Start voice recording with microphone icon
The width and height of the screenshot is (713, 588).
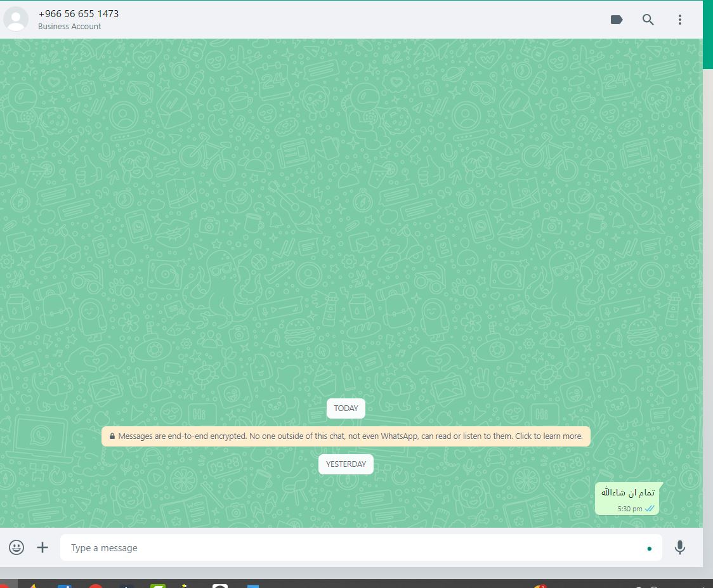pyautogui.click(x=680, y=547)
